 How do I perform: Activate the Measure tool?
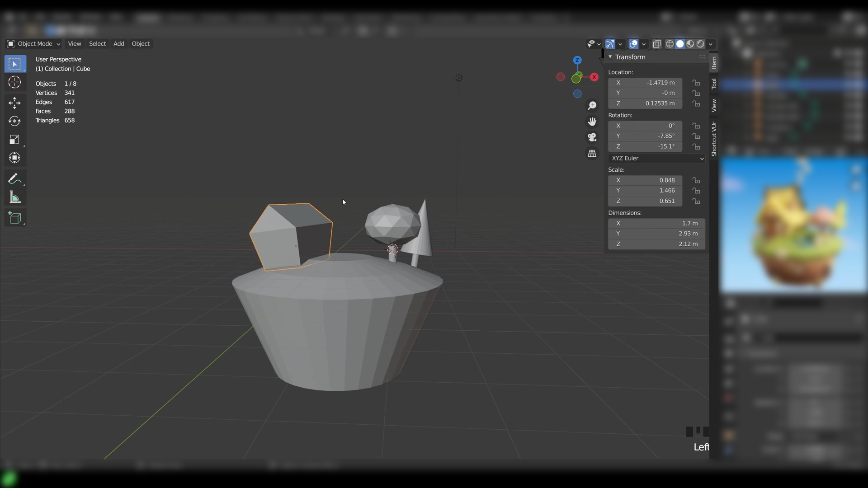pos(15,197)
